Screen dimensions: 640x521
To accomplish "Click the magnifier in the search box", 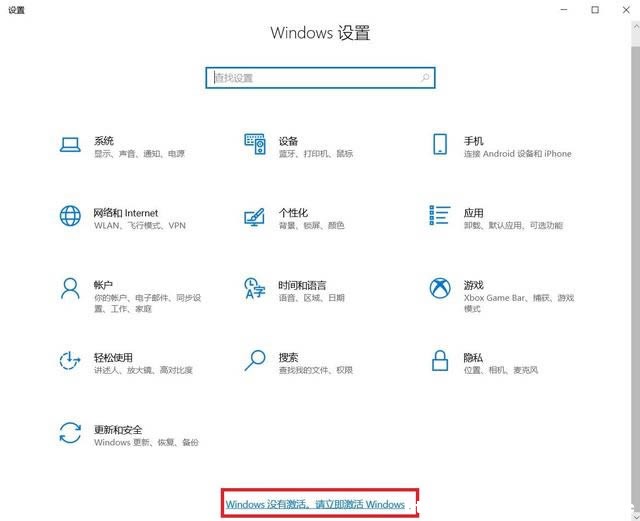I will tap(425, 77).
